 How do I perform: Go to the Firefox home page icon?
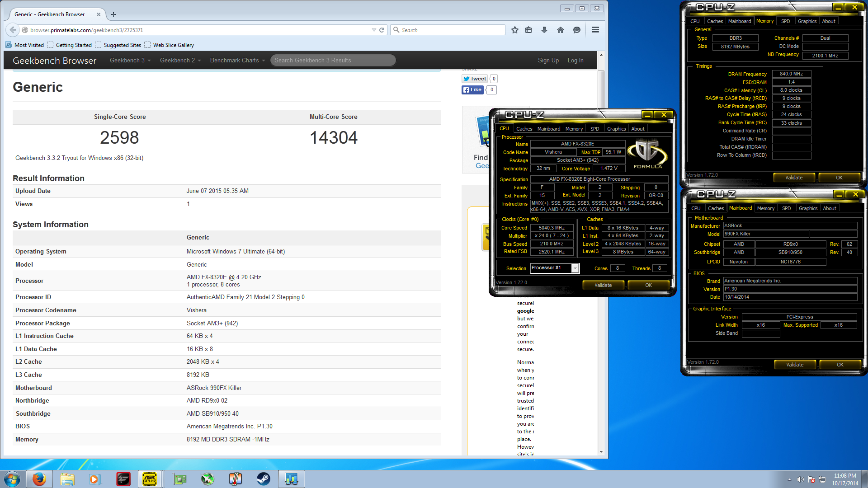tap(561, 30)
